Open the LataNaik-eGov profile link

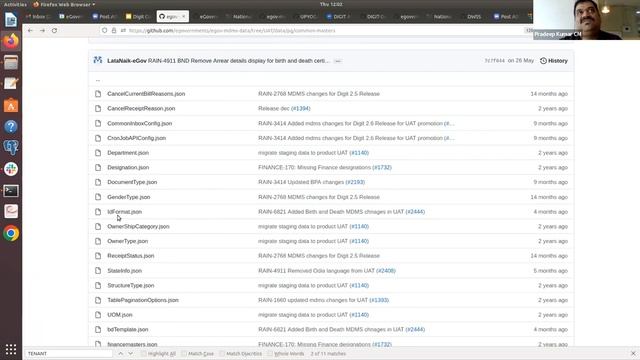127,61
